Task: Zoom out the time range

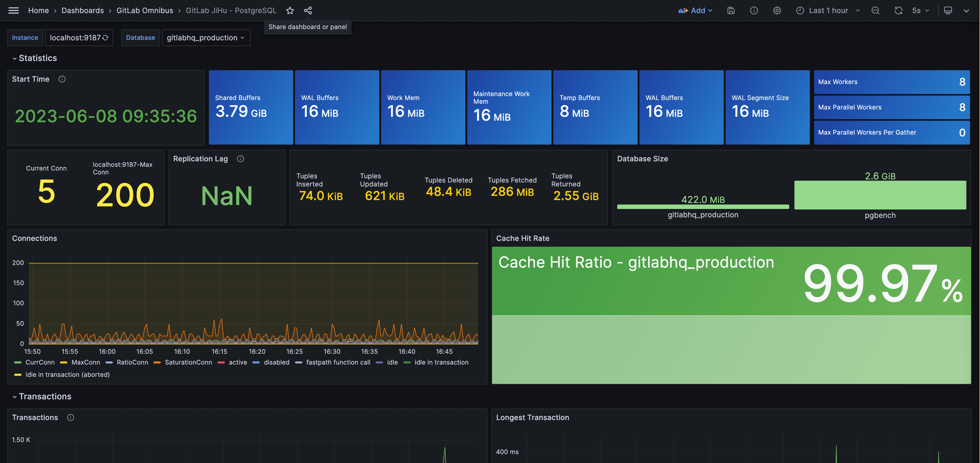Action: [875, 10]
